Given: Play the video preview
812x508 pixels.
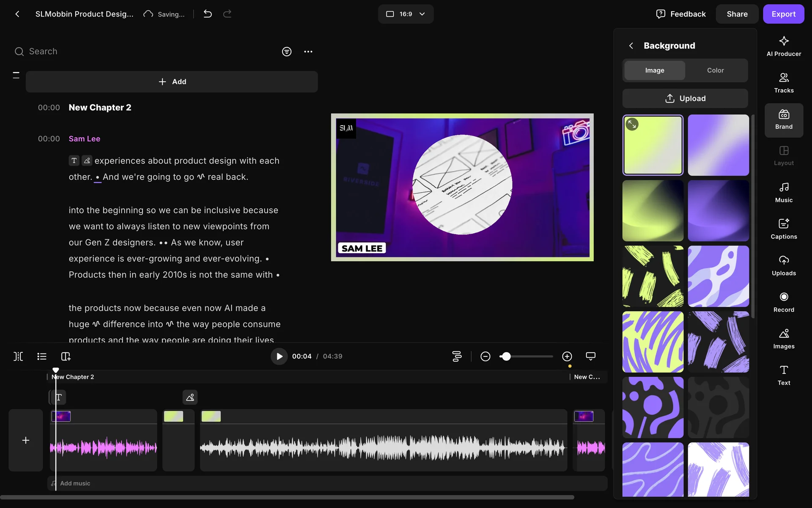Looking at the screenshot, I should pyautogui.click(x=279, y=356).
